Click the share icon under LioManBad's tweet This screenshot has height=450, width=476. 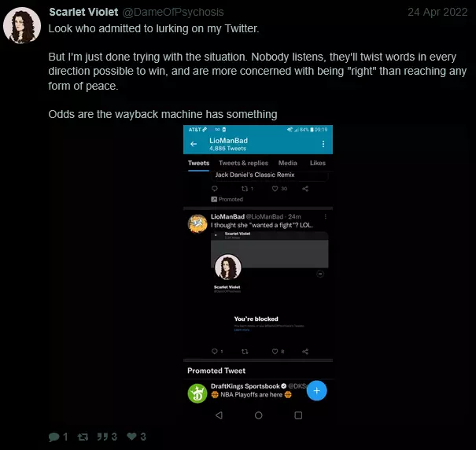305,351
